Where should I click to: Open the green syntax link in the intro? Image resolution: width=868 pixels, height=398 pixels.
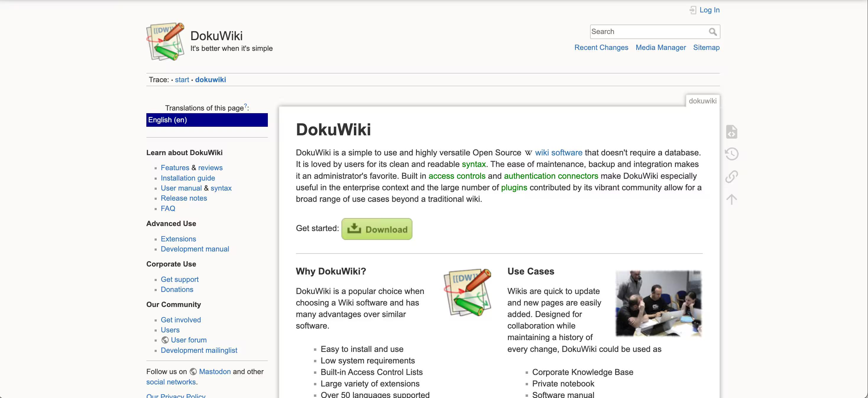[474, 164]
